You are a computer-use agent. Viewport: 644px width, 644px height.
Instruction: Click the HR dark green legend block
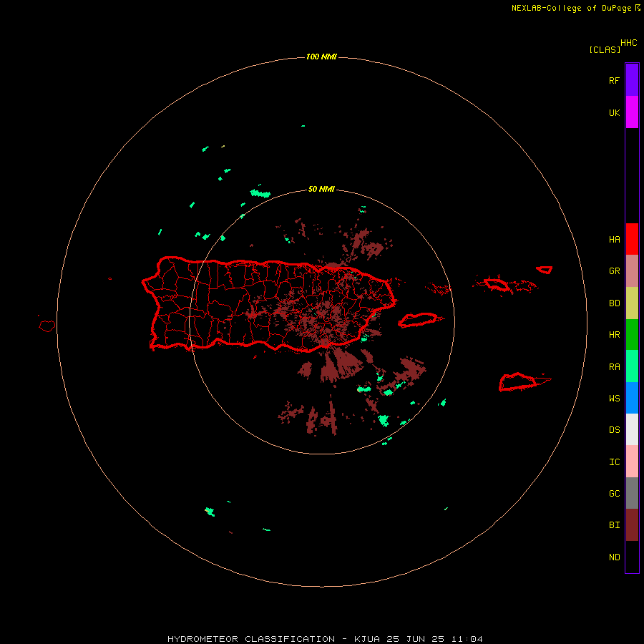632,335
